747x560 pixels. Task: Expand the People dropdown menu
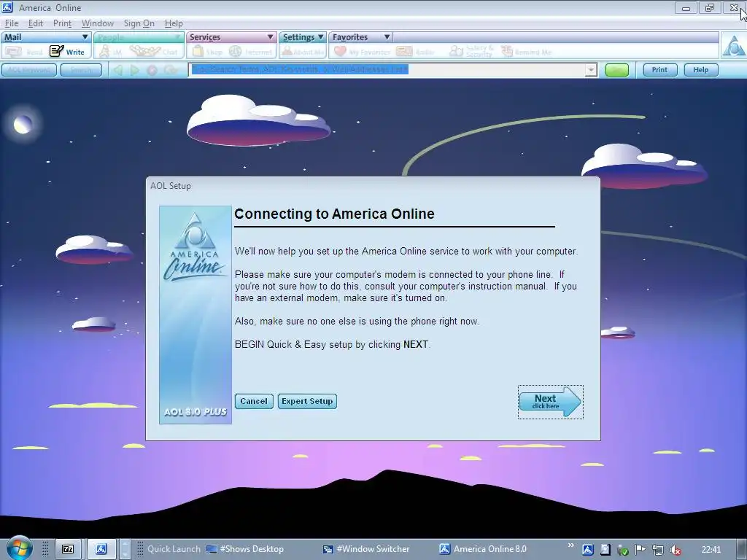pyautogui.click(x=178, y=37)
